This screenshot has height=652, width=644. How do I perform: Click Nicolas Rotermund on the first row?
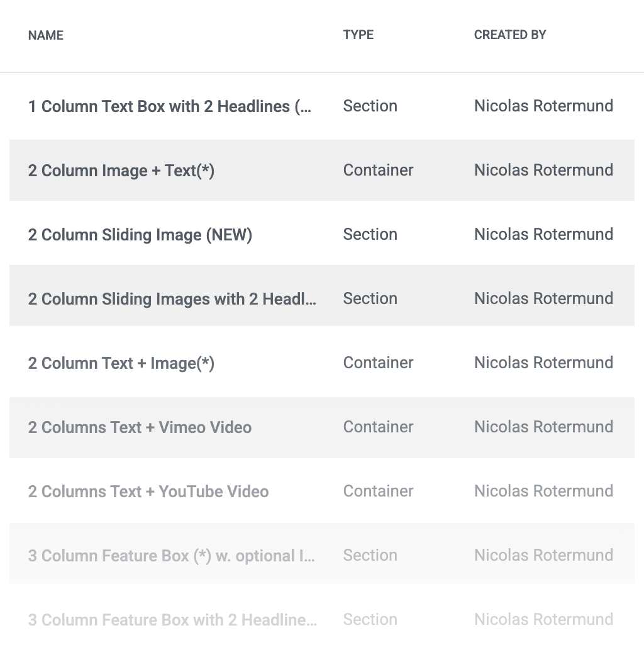coord(543,106)
